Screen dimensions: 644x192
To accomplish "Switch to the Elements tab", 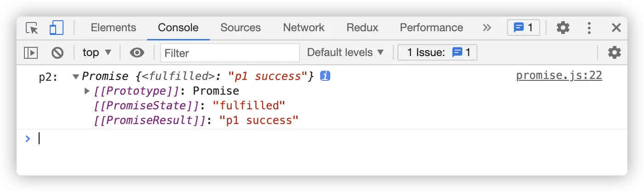I will [113, 28].
